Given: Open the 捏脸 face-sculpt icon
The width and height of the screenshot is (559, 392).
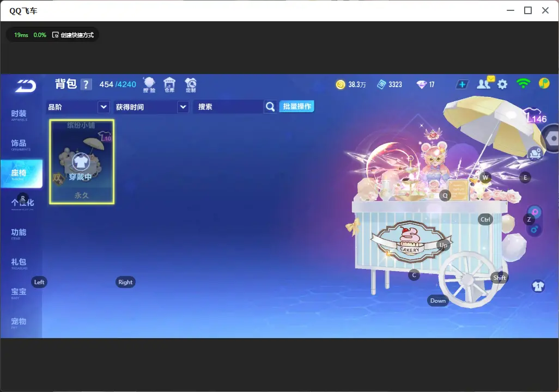Looking at the screenshot, I should (149, 85).
